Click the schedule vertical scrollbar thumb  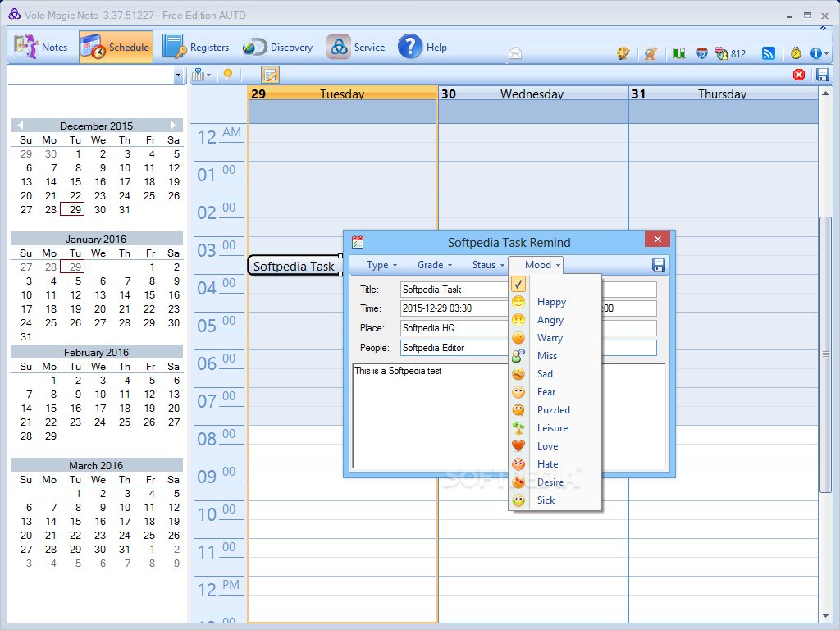825,354
